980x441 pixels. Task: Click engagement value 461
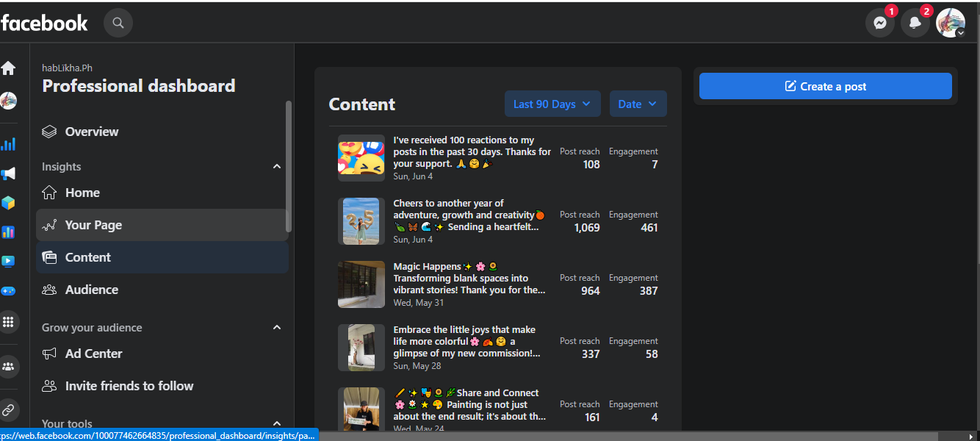(649, 228)
